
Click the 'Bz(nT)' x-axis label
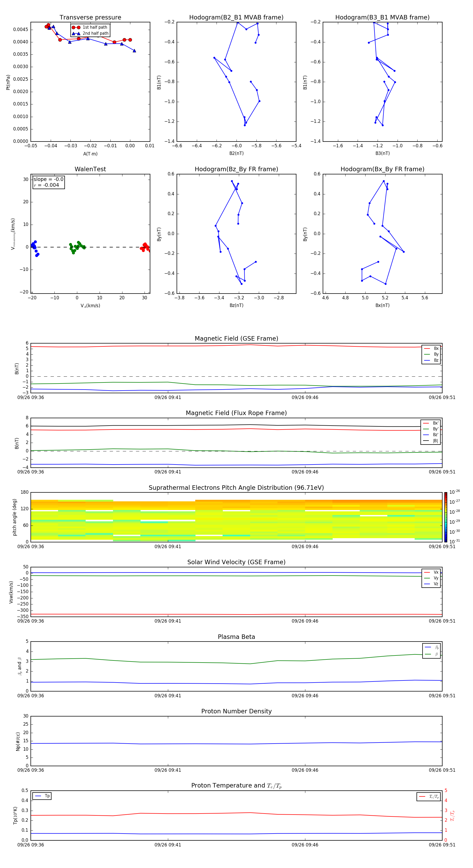pos(236,305)
